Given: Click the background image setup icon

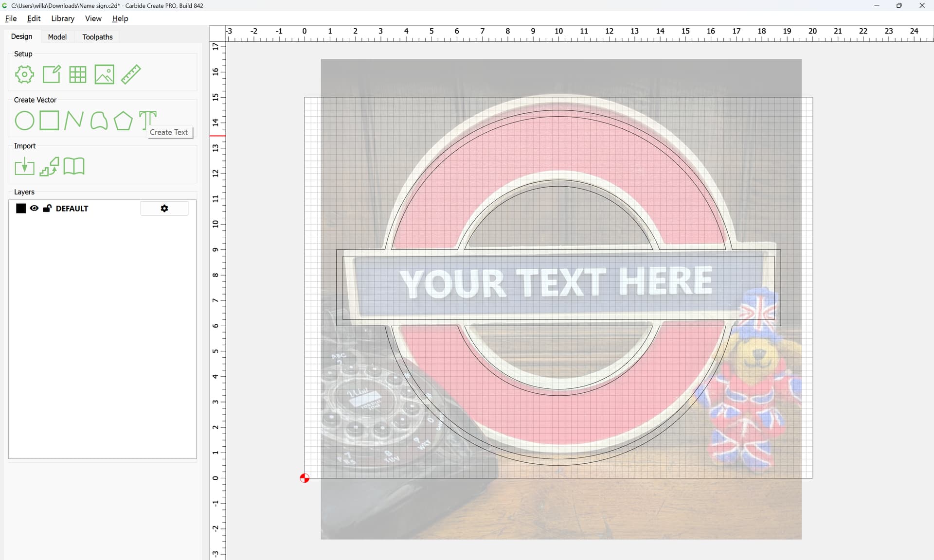Looking at the screenshot, I should click(x=104, y=74).
